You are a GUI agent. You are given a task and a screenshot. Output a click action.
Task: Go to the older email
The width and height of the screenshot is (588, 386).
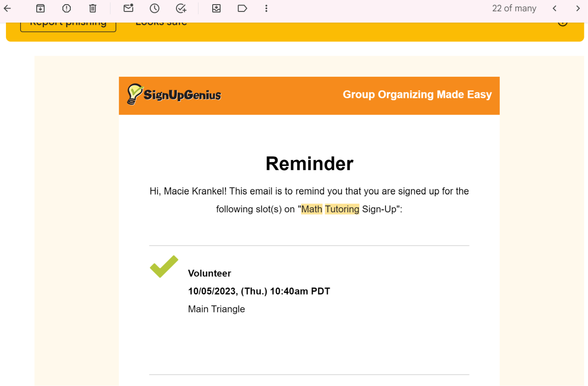578,8
